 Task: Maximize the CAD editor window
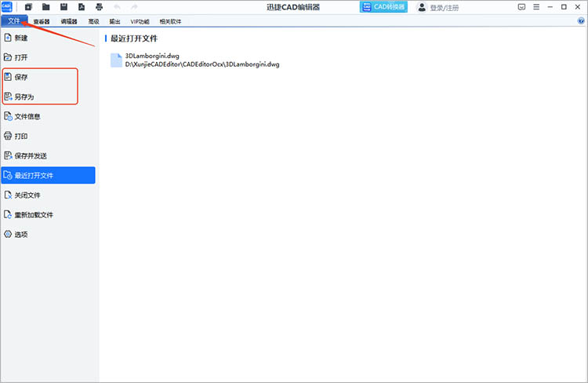tap(564, 7)
